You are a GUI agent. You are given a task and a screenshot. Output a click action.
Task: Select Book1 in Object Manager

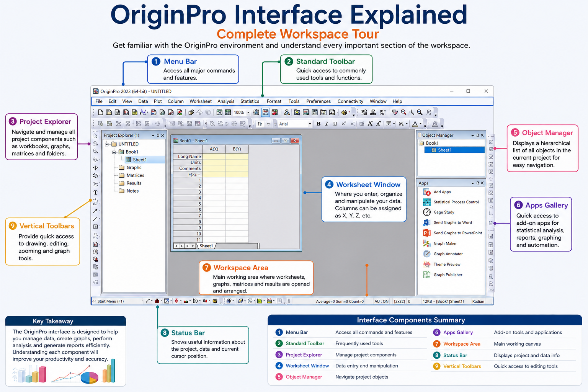(x=429, y=143)
